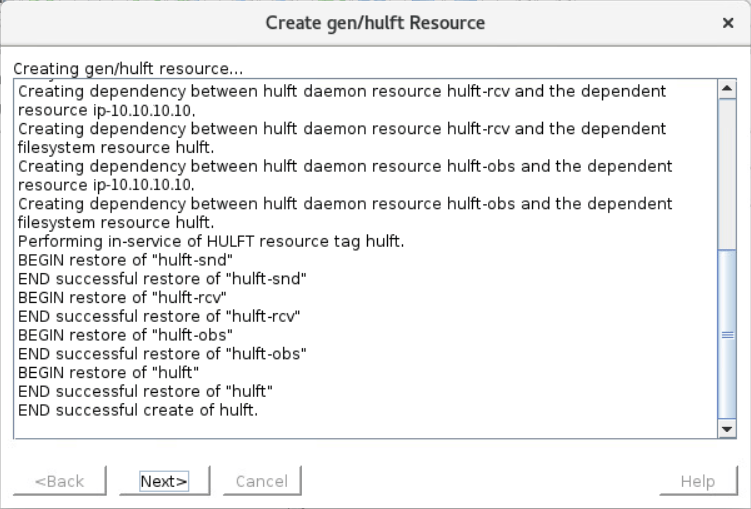751x509 pixels.
Task: Click the log scrollbar thumb
Action: tap(727, 335)
